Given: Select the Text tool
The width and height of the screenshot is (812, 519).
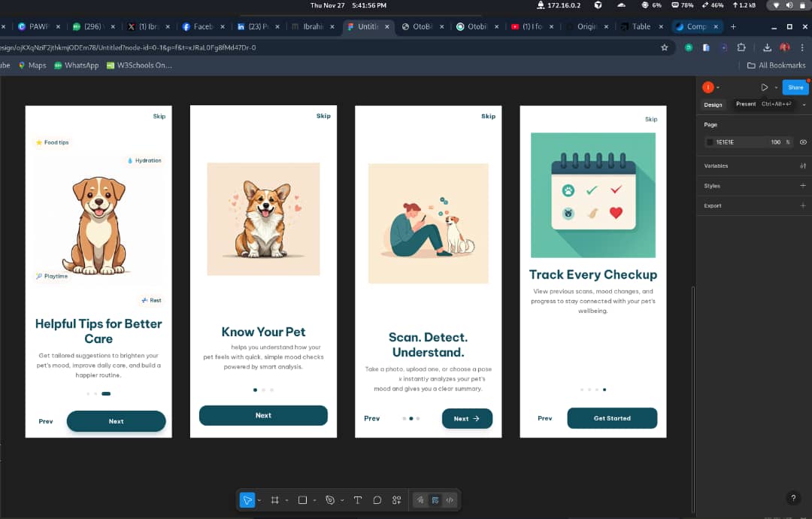Looking at the screenshot, I should coord(358,500).
